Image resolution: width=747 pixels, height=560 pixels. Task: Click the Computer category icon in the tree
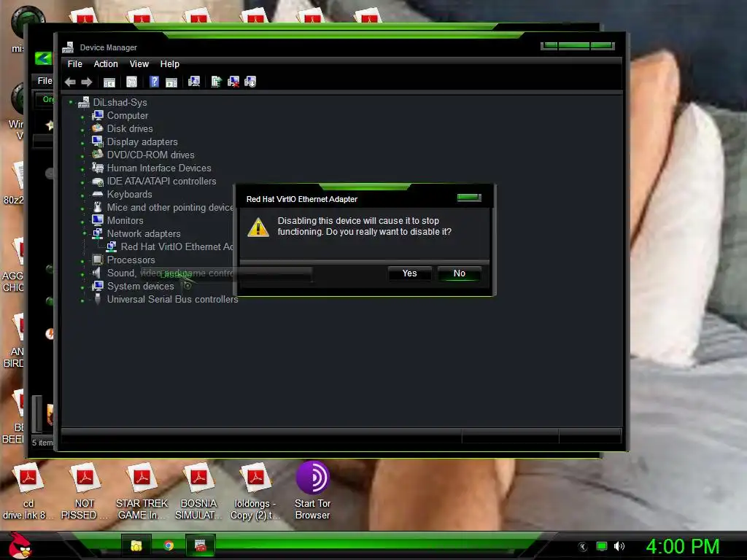pyautogui.click(x=98, y=115)
